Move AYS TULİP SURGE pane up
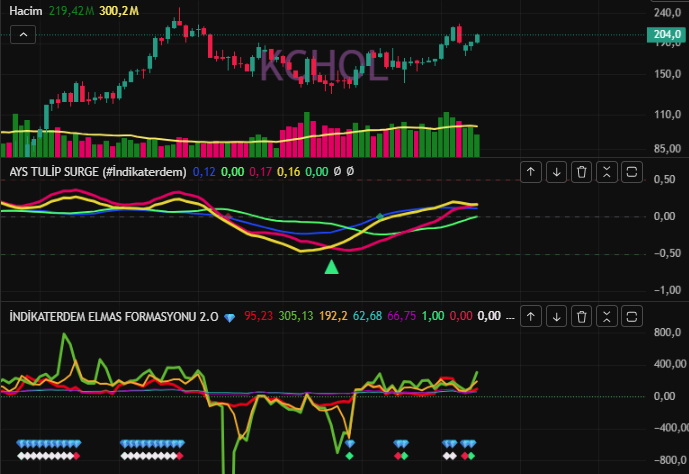This screenshot has width=689, height=474. point(531,172)
